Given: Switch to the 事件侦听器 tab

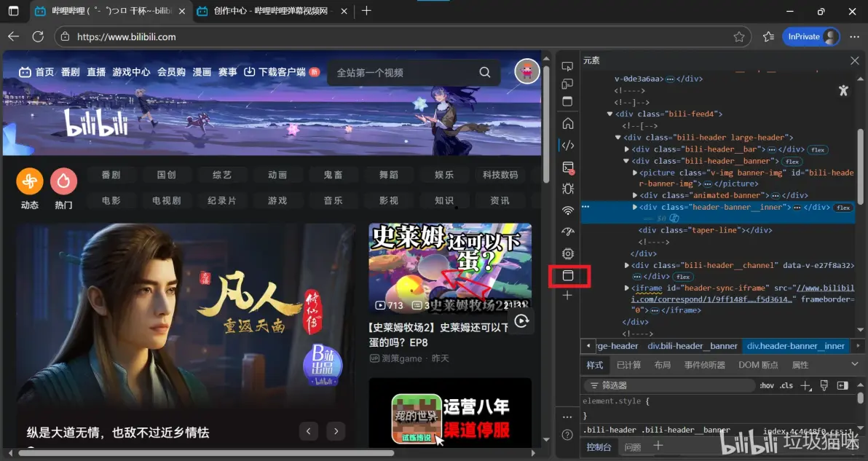Looking at the screenshot, I should 705,366.
